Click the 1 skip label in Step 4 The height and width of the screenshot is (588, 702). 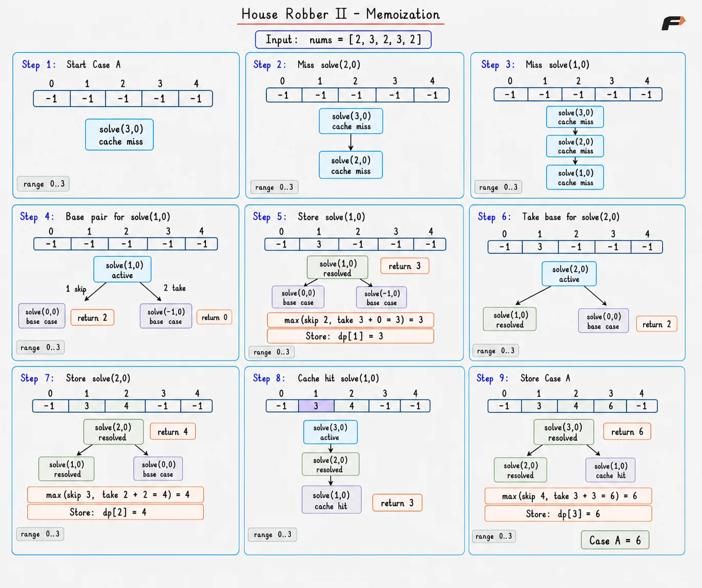click(76, 289)
